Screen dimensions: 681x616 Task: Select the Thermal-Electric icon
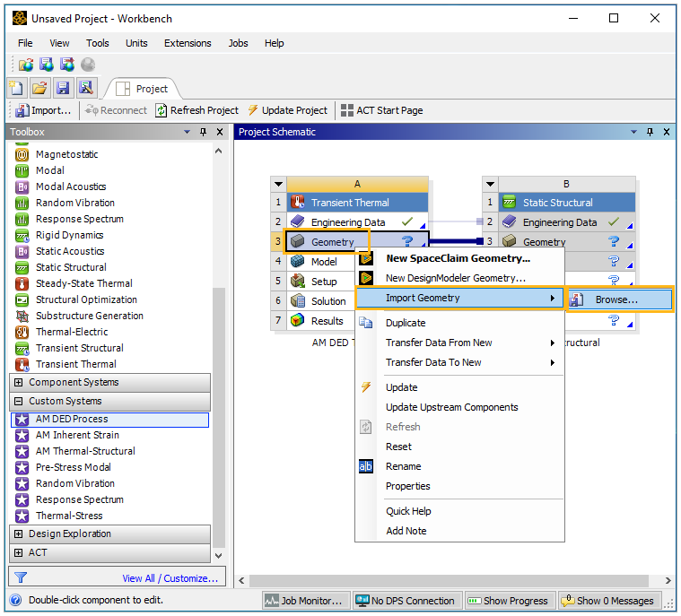[x=22, y=332]
